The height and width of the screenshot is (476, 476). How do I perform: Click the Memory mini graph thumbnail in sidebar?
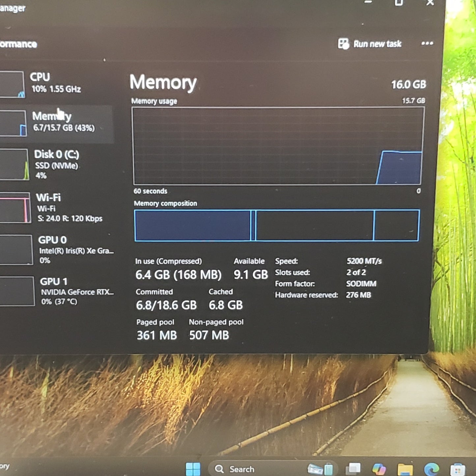pyautogui.click(x=13, y=124)
